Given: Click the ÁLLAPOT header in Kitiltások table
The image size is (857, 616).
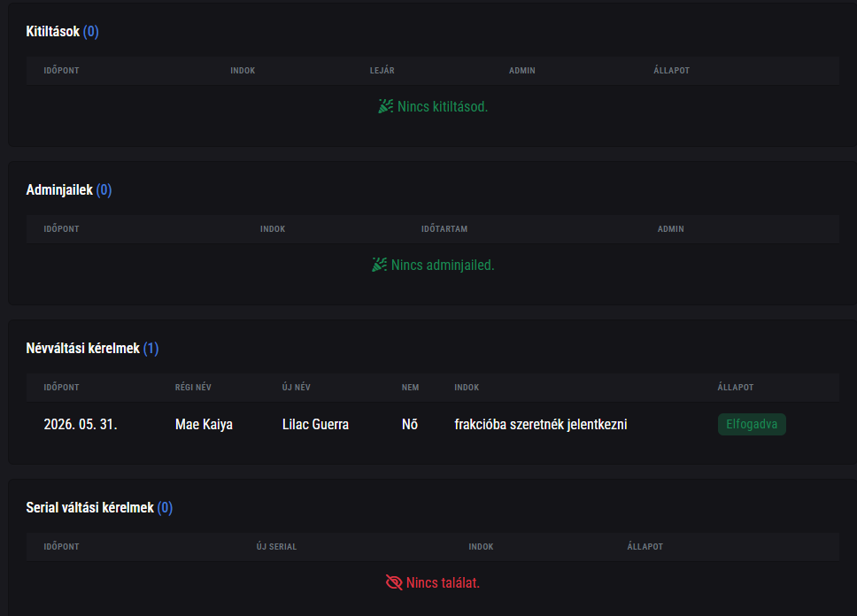Looking at the screenshot, I should click(x=671, y=71).
